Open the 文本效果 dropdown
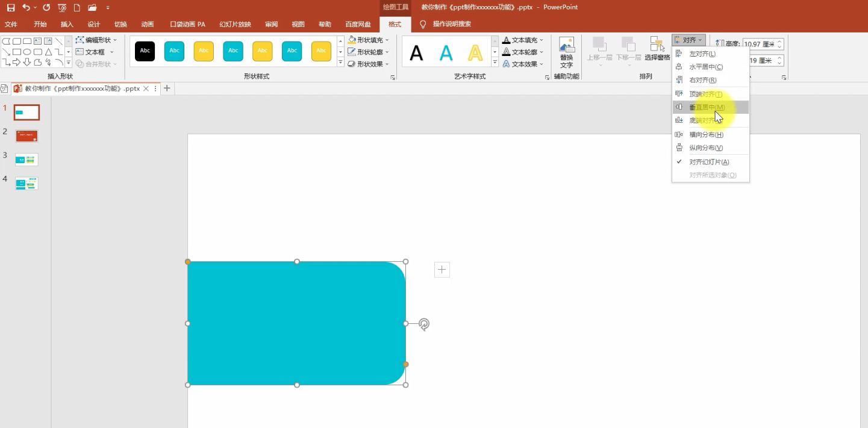868x428 pixels. click(x=523, y=64)
